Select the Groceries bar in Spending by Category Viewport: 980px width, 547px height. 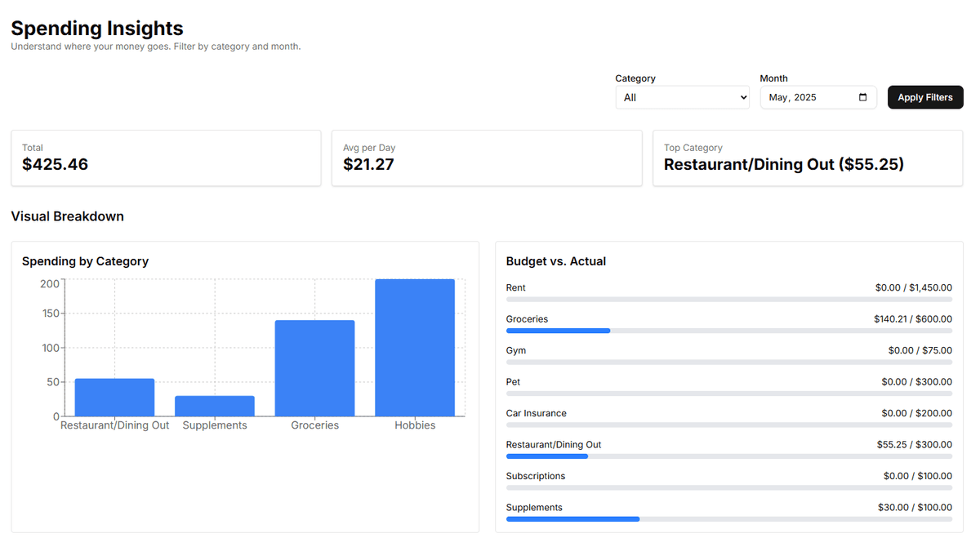[314, 367]
